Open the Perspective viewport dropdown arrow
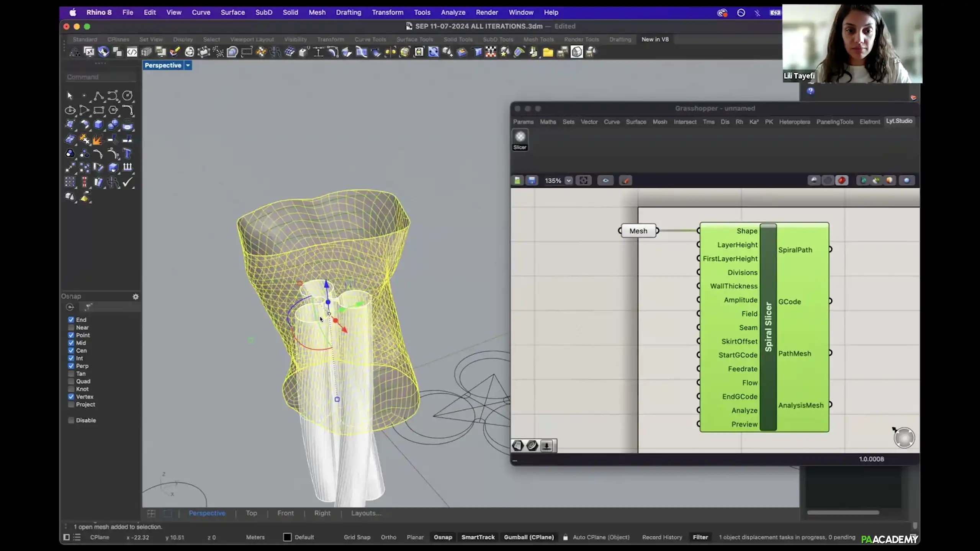Image resolution: width=980 pixels, height=551 pixels. tap(188, 65)
